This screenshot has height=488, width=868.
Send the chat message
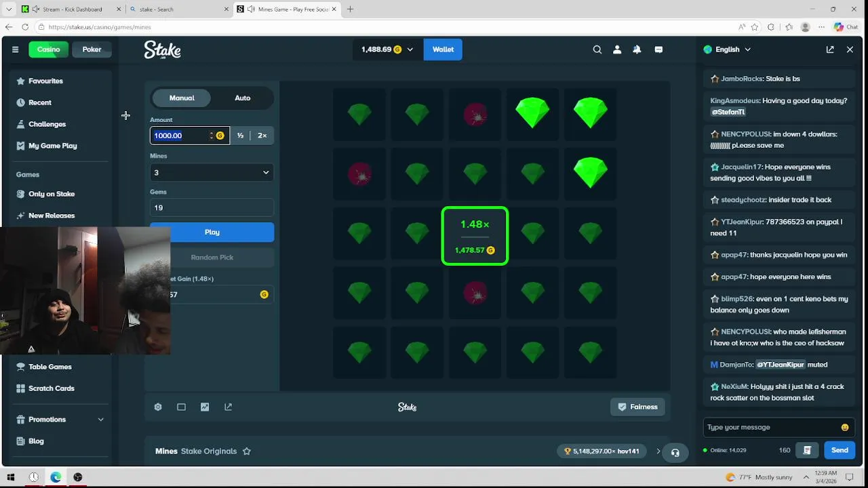click(840, 450)
